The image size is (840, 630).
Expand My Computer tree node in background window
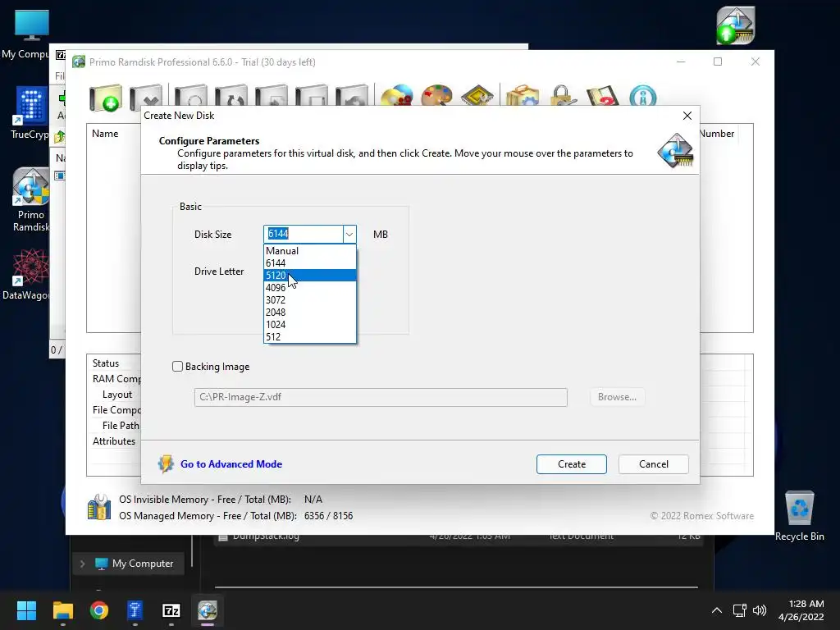(82, 564)
